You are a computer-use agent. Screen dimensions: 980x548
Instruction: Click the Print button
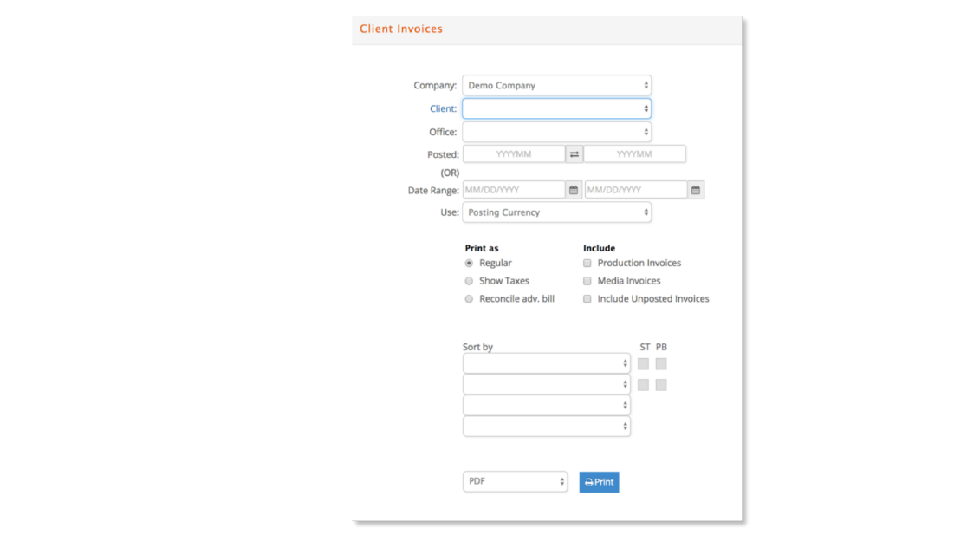coord(599,482)
